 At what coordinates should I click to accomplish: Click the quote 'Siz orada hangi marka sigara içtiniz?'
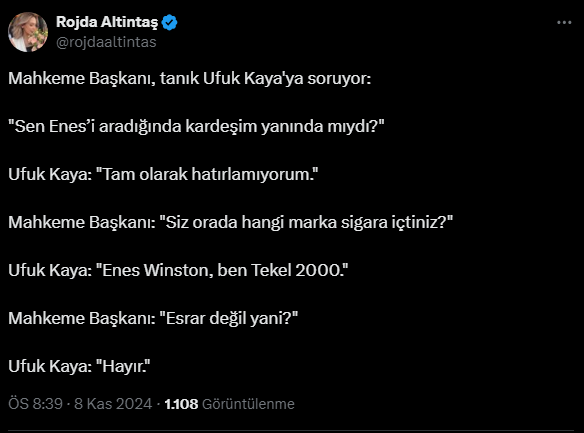[x=306, y=222]
